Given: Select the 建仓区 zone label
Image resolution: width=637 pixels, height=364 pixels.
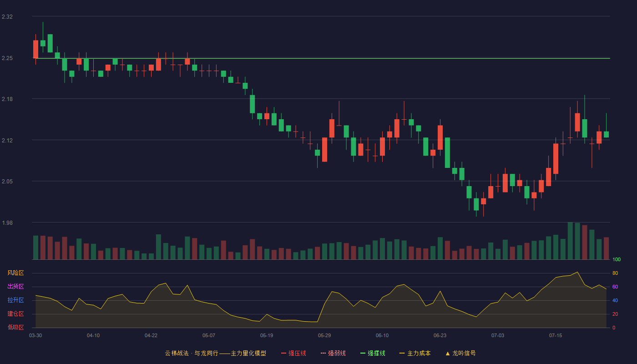Looking at the screenshot, I should (x=15, y=314).
